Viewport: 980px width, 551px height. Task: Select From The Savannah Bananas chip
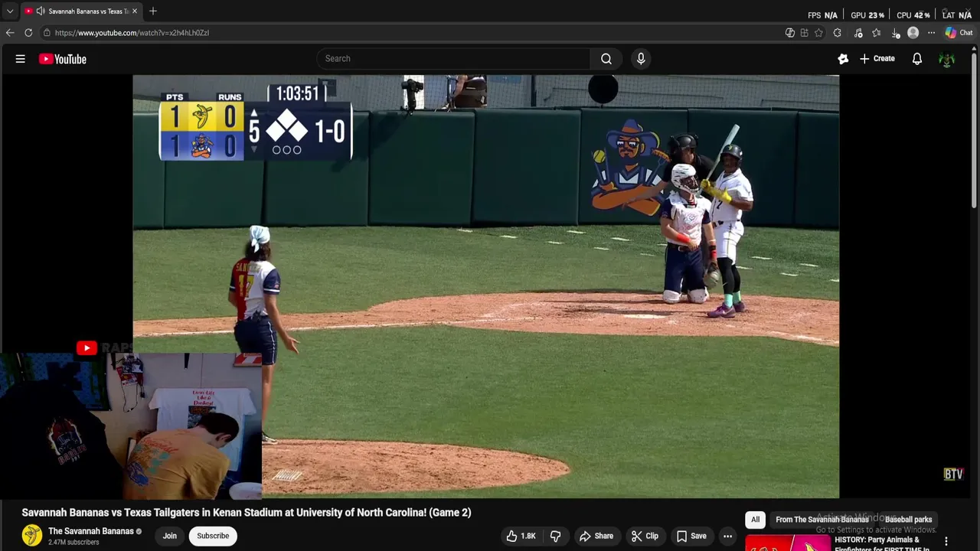click(822, 520)
